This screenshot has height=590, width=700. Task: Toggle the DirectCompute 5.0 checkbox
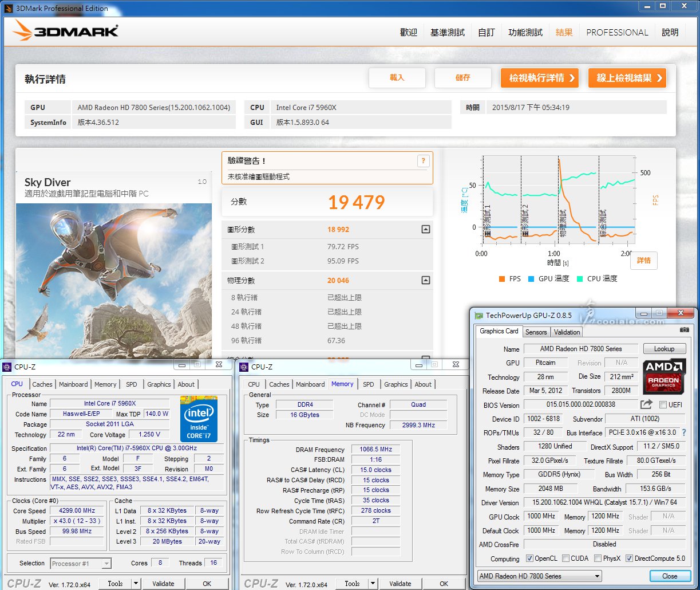point(629,558)
